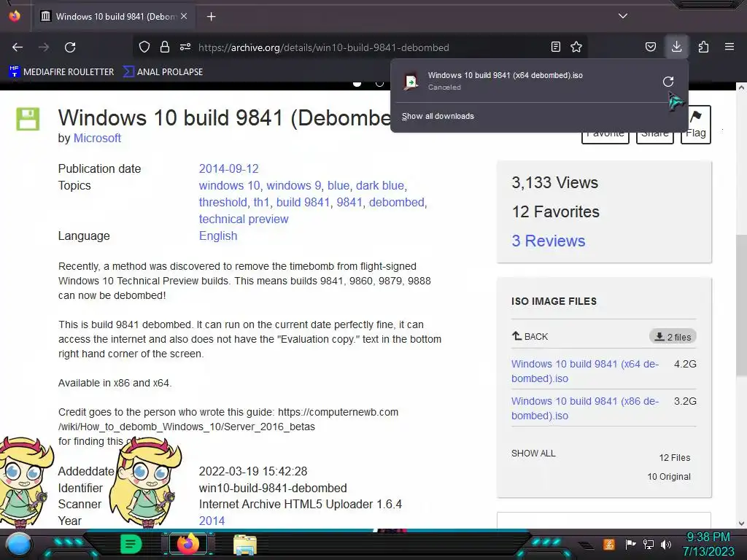Click the browser back arrow
The height and width of the screenshot is (560, 747).
pyautogui.click(x=18, y=47)
